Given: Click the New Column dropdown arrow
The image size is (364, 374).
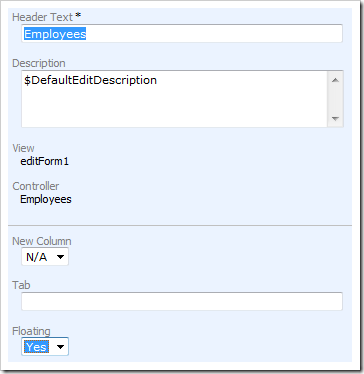Looking at the screenshot, I should 60,257.
